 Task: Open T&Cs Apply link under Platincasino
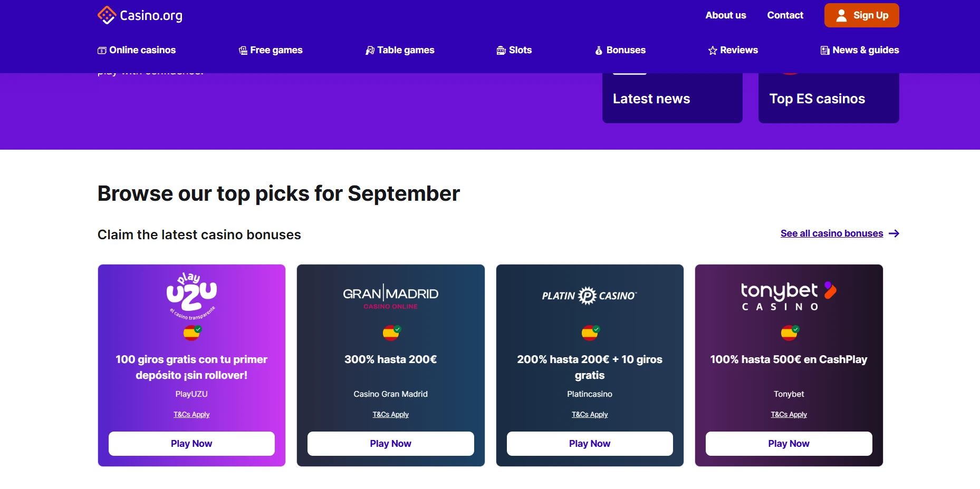(x=590, y=415)
